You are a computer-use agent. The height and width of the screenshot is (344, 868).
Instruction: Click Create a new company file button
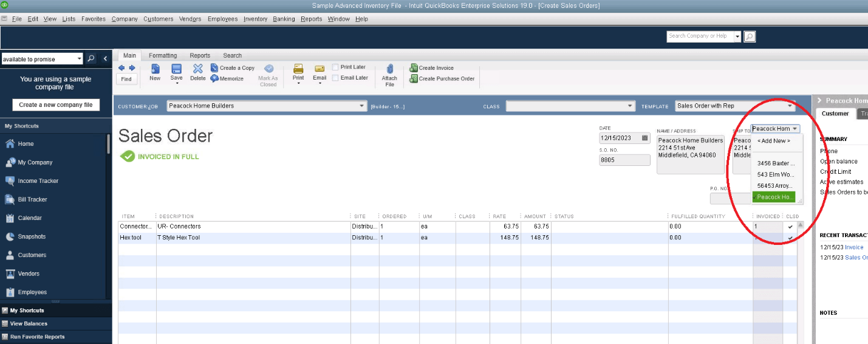[x=56, y=105]
